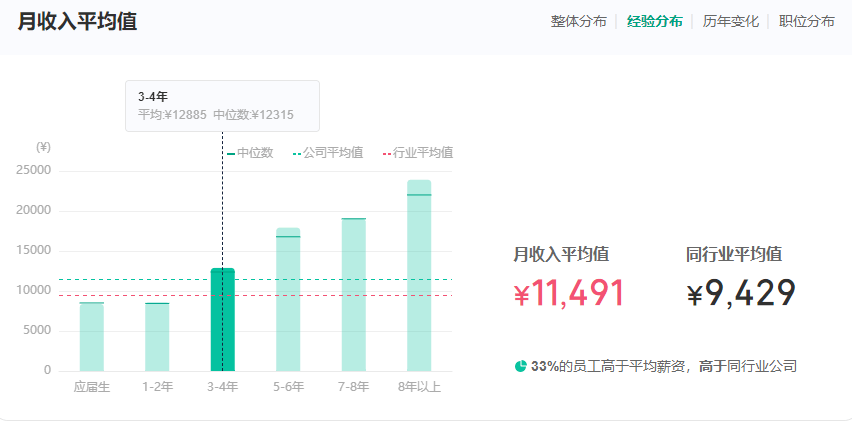
Task: Switch to the 整体分布 tab
Action: pos(578,21)
